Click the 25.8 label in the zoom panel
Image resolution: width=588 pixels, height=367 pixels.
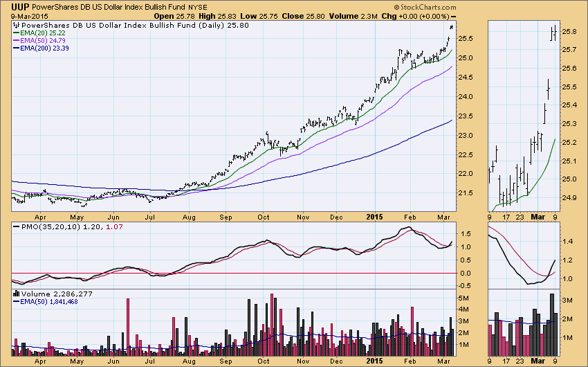tap(569, 32)
